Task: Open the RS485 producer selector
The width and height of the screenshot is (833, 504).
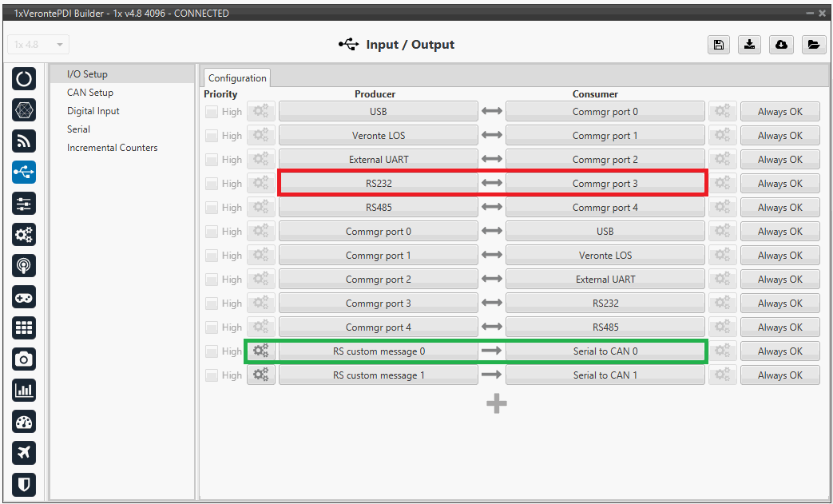Action: coord(378,208)
